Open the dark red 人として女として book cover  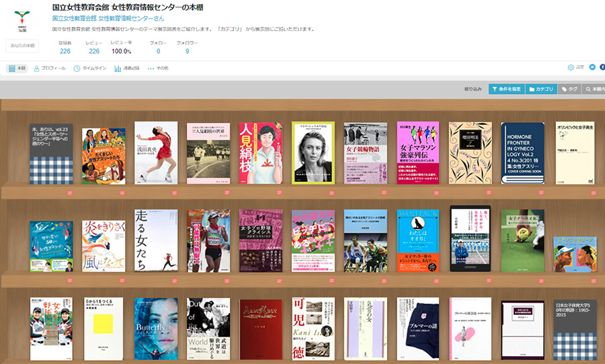coord(261,330)
